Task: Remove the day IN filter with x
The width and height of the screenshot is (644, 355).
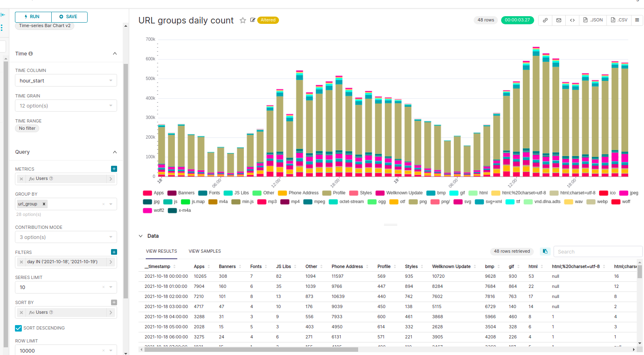Action: point(21,262)
